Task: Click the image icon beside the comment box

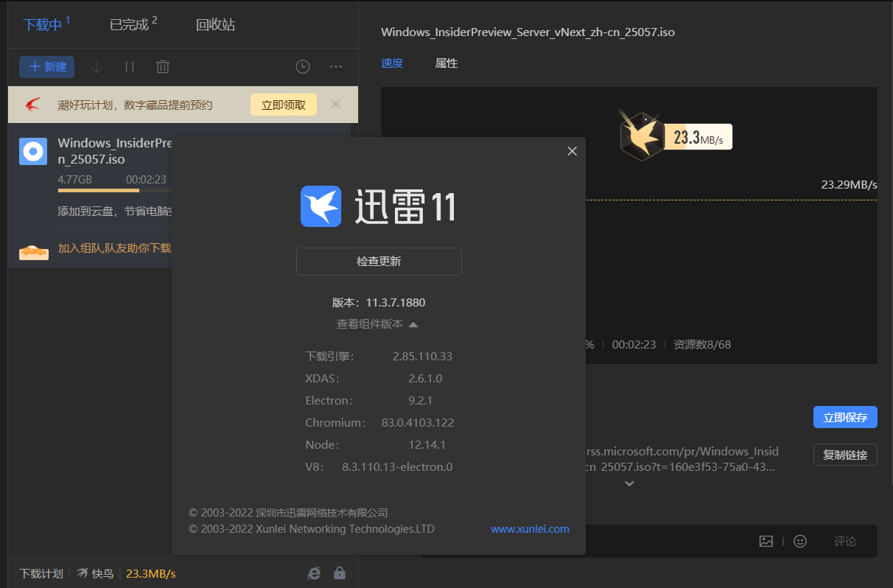Action: [x=766, y=541]
